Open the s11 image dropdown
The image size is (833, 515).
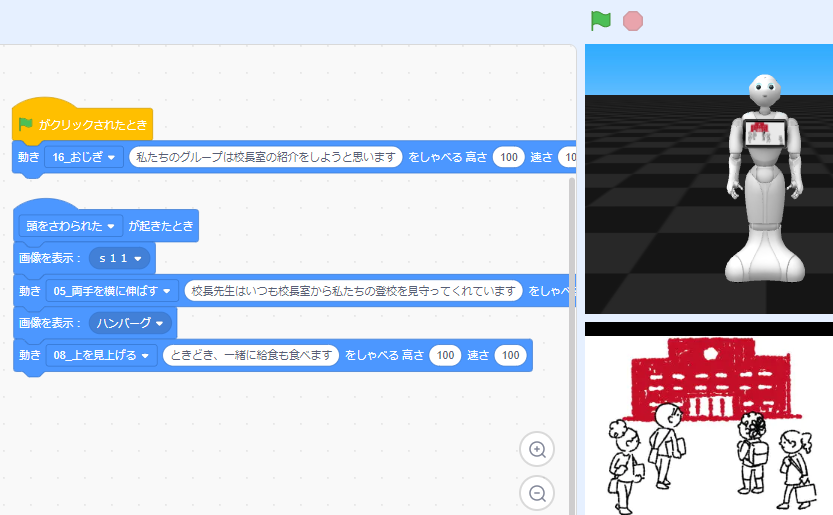click(x=120, y=258)
